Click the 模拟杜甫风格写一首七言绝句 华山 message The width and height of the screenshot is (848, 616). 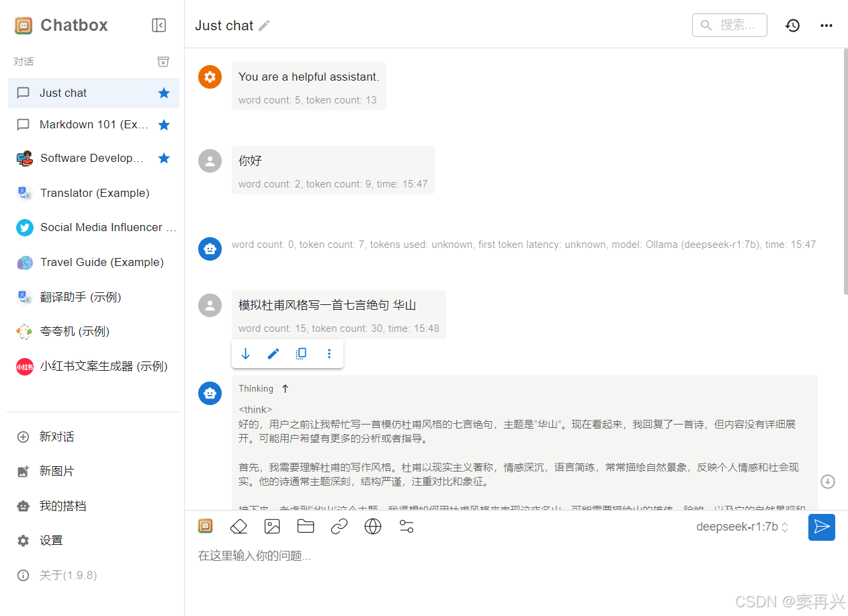[x=327, y=305]
